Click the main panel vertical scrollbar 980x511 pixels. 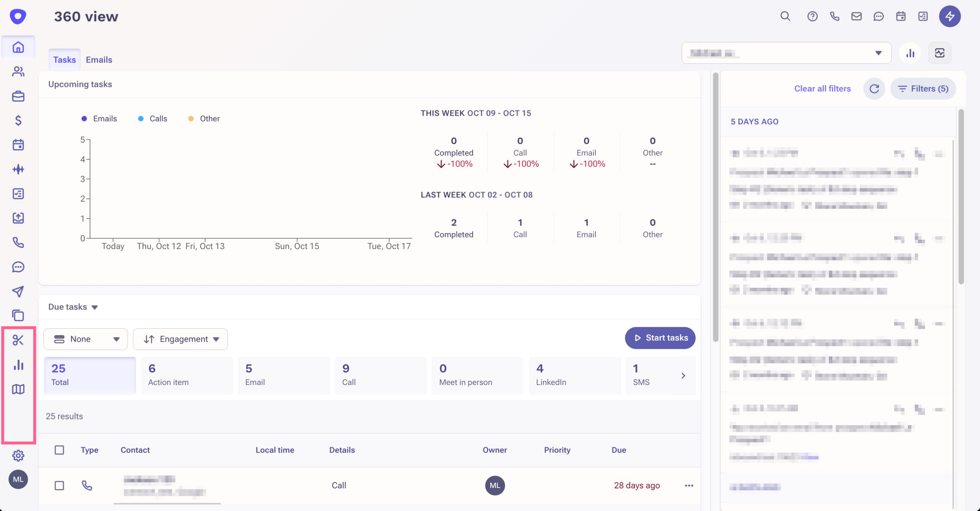point(715,207)
